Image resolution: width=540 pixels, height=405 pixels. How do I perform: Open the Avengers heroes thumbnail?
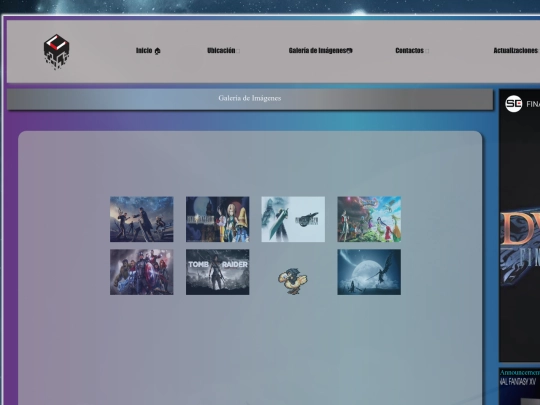[142, 272]
